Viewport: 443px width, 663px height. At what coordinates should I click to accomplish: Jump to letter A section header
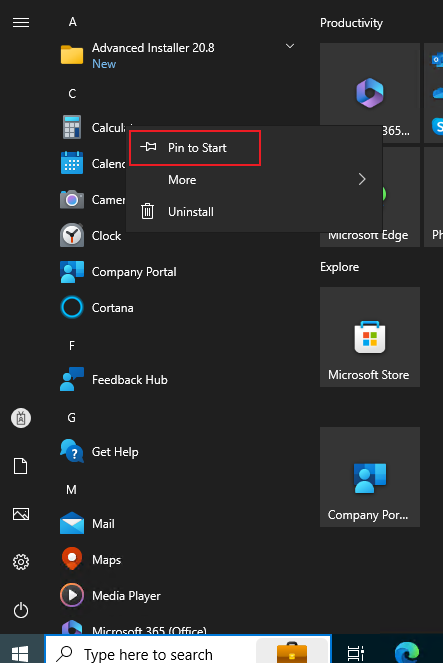[73, 22]
